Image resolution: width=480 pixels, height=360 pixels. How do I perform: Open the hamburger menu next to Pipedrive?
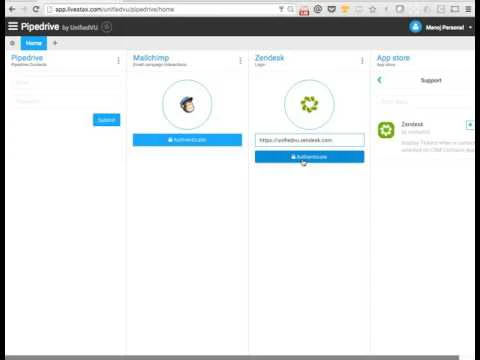tap(13, 26)
